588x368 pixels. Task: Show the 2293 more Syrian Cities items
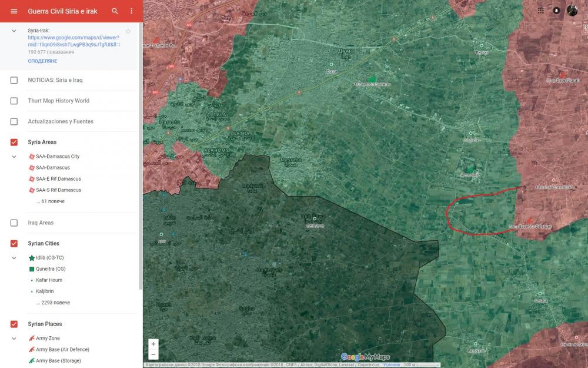click(53, 303)
